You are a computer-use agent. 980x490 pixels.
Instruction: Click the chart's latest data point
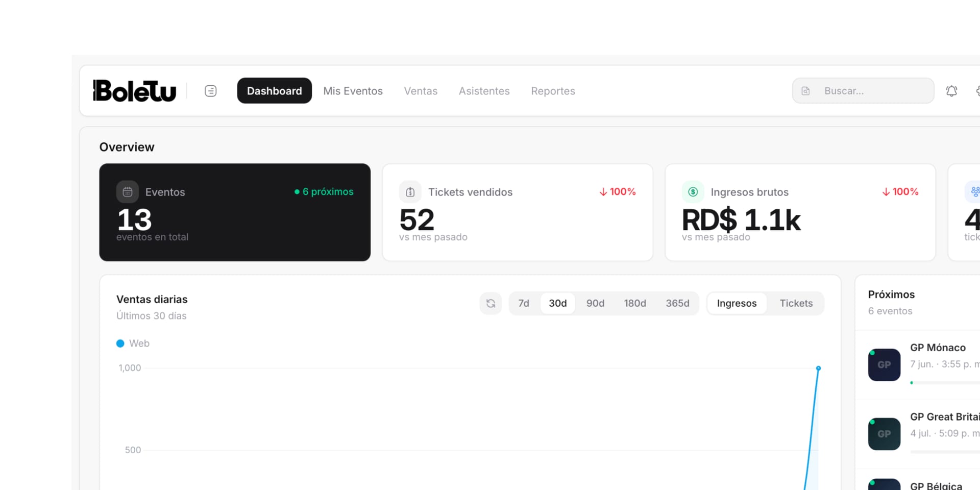(818, 368)
